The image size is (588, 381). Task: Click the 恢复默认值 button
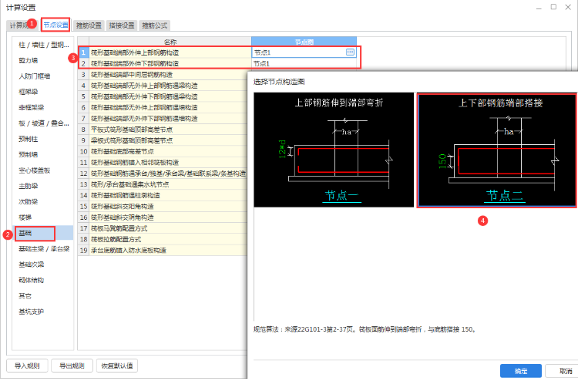click(x=117, y=366)
